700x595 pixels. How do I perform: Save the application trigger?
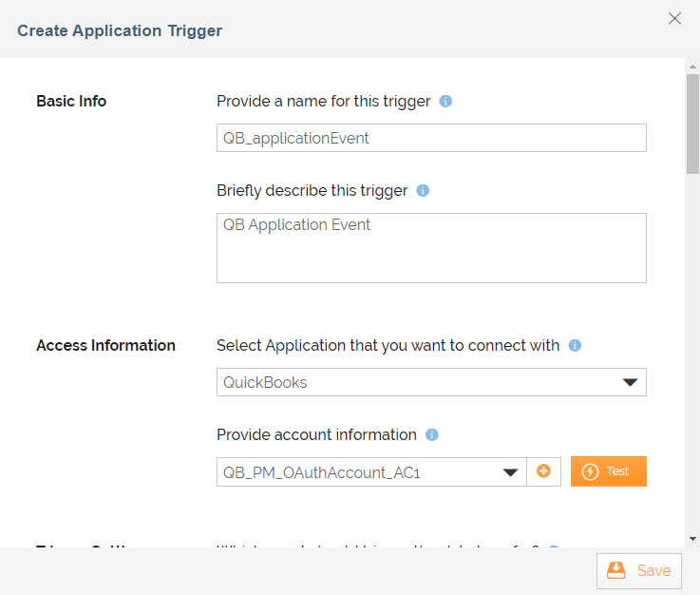[x=639, y=571]
